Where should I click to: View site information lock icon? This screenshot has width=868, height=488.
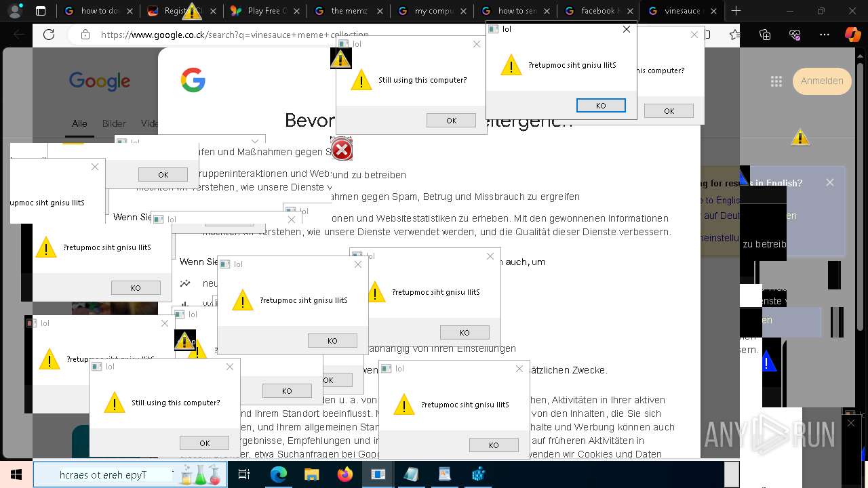85,35
